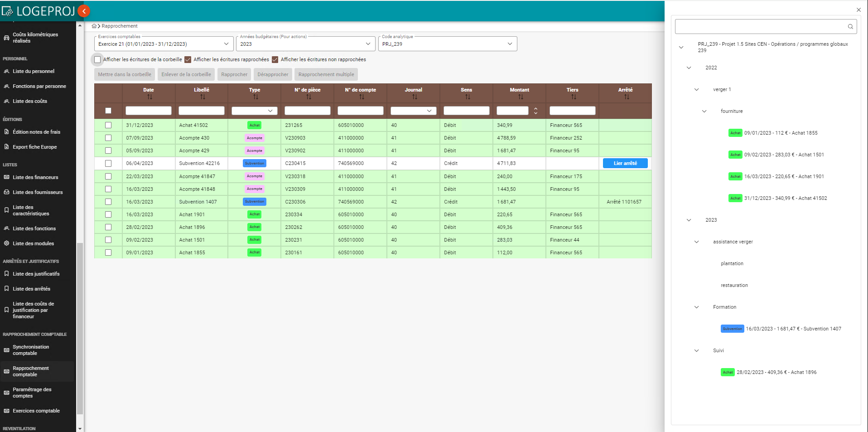Uncheck Afficher les écritures rapprochées
This screenshot has width=868, height=432.
[188, 59]
